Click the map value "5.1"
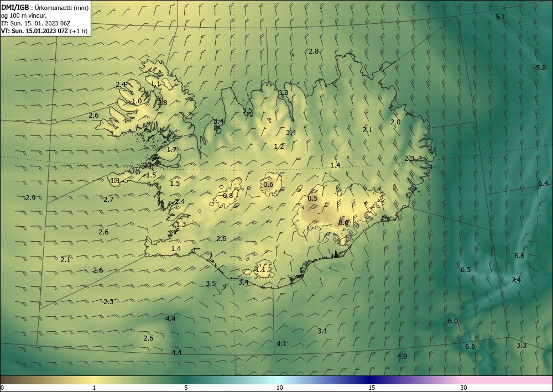This screenshot has height=392, width=553. (x=500, y=17)
